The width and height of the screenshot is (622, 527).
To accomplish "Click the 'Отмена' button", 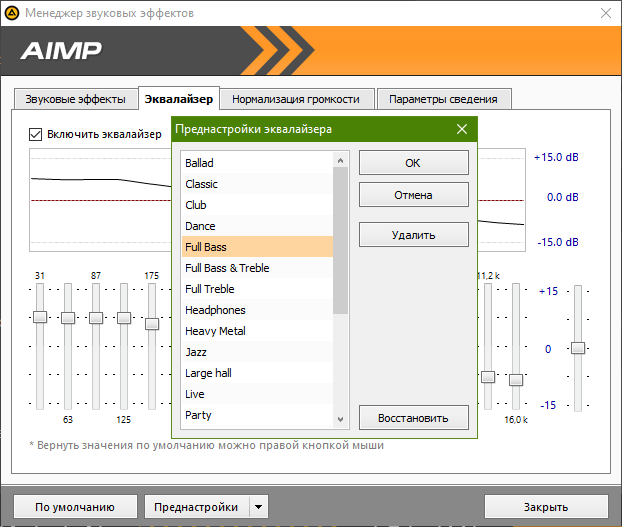I will click(414, 195).
